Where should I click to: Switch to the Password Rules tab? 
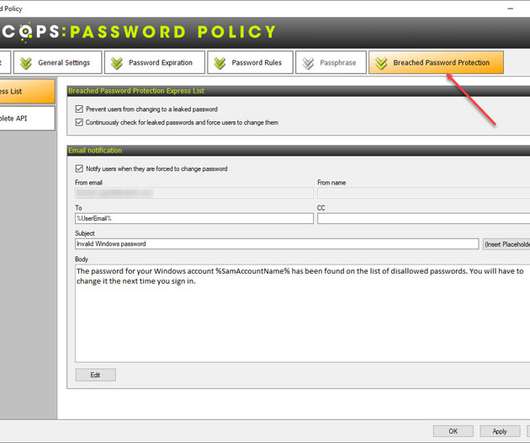[250, 63]
